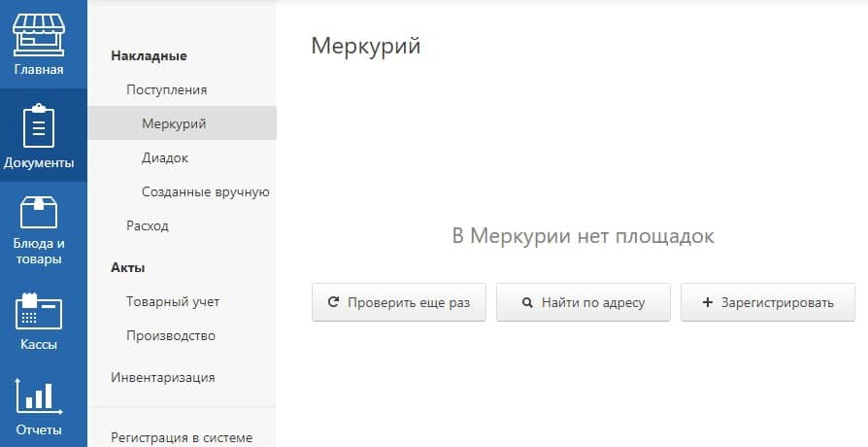Image resolution: width=868 pixels, height=447 pixels.
Task: Click the Накладные section heading
Action: (149, 56)
